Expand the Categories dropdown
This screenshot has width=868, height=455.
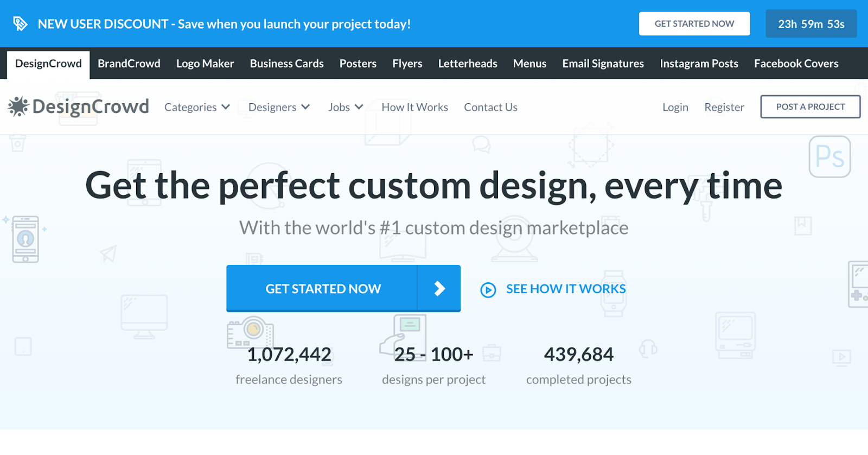click(x=197, y=107)
